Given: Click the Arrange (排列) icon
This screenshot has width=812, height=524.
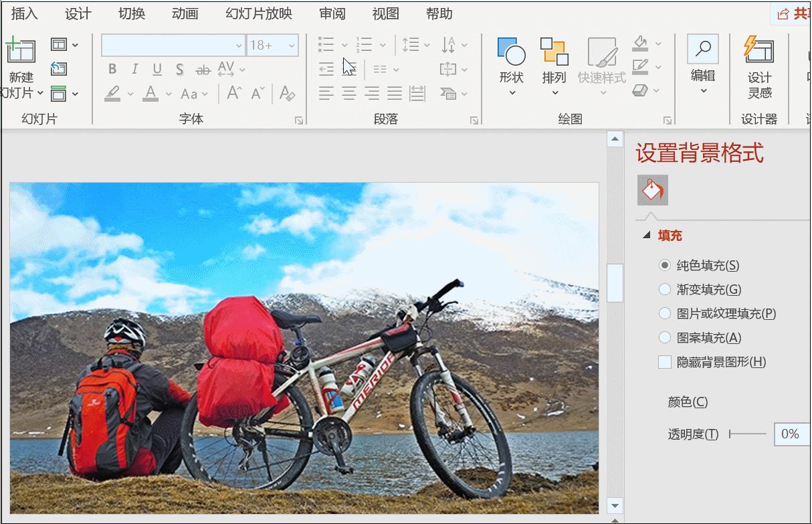Looking at the screenshot, I should tap(554, 52).
